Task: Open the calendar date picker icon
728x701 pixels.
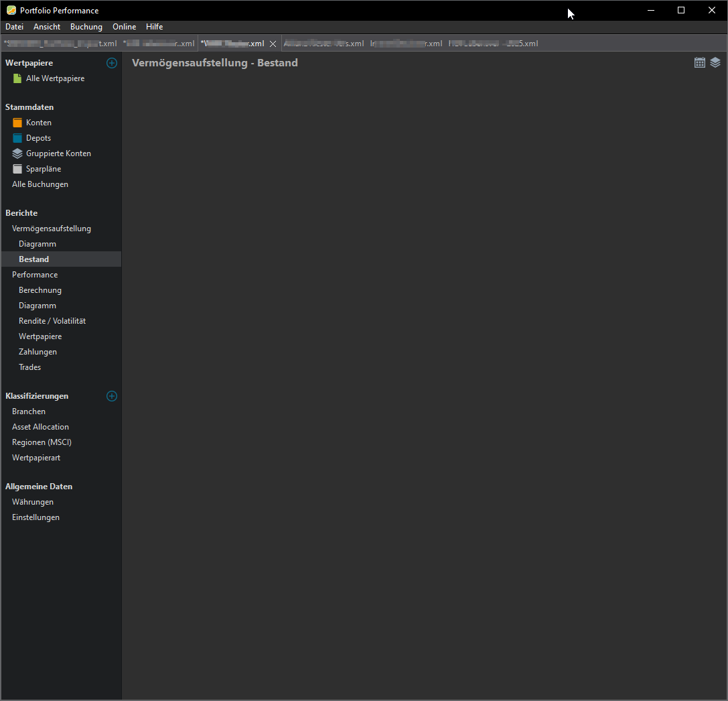Action: (700, 62)
